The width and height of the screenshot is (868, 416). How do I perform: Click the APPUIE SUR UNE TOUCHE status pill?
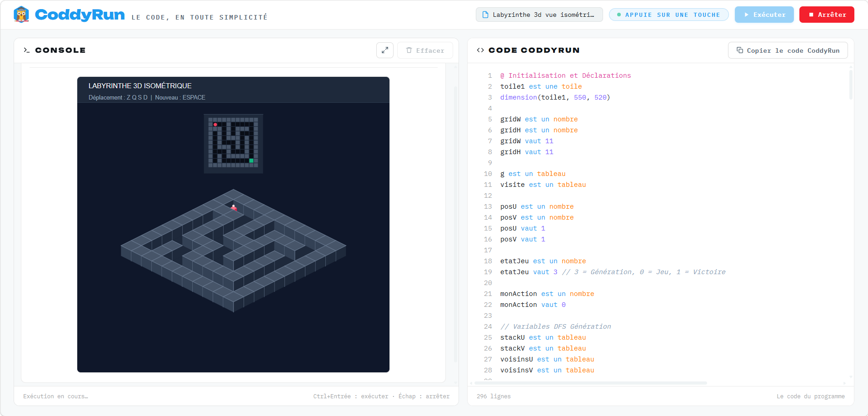(x=668, y=15)
